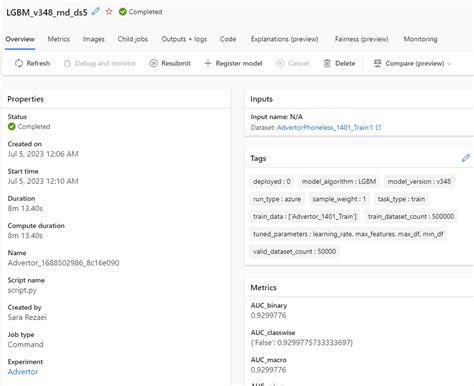Open the Metrics tab

[x=59, y=39]
